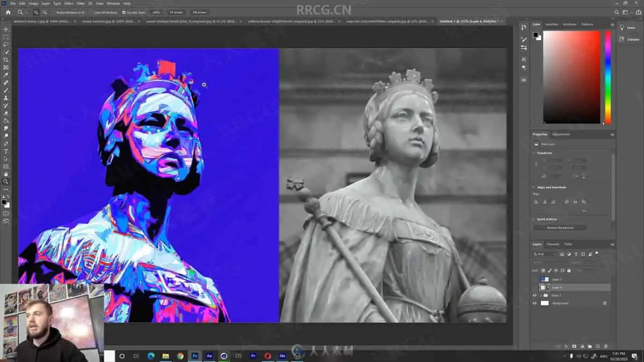Select the Hand tool
Screen dimensions: 644x362
tap(6, 174)
